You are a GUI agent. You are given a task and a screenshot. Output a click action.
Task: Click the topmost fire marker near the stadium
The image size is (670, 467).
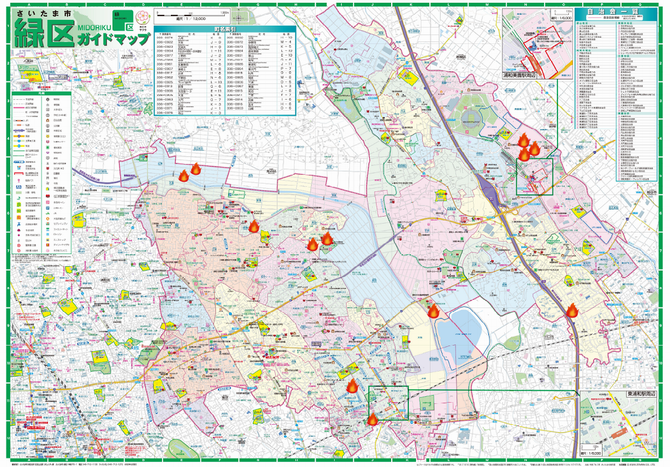click(523, 140)
